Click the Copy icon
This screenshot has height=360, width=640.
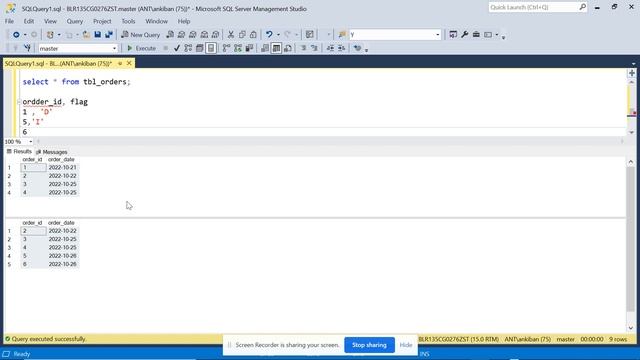(x=242, y=35)
